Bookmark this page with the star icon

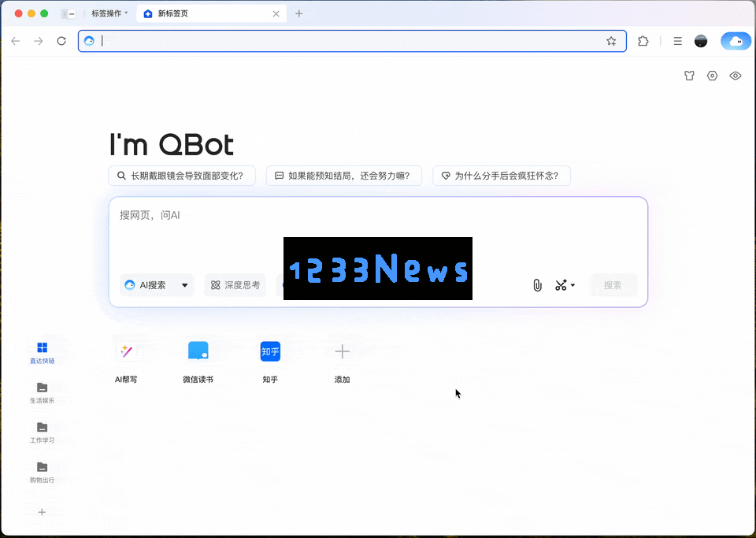pos(611,41)
